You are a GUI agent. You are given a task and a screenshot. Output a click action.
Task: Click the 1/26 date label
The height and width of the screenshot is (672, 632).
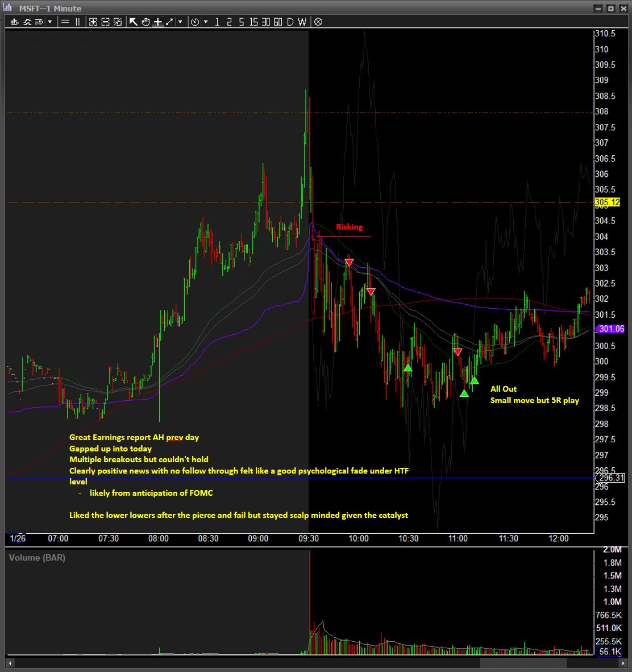click(18, 538)
